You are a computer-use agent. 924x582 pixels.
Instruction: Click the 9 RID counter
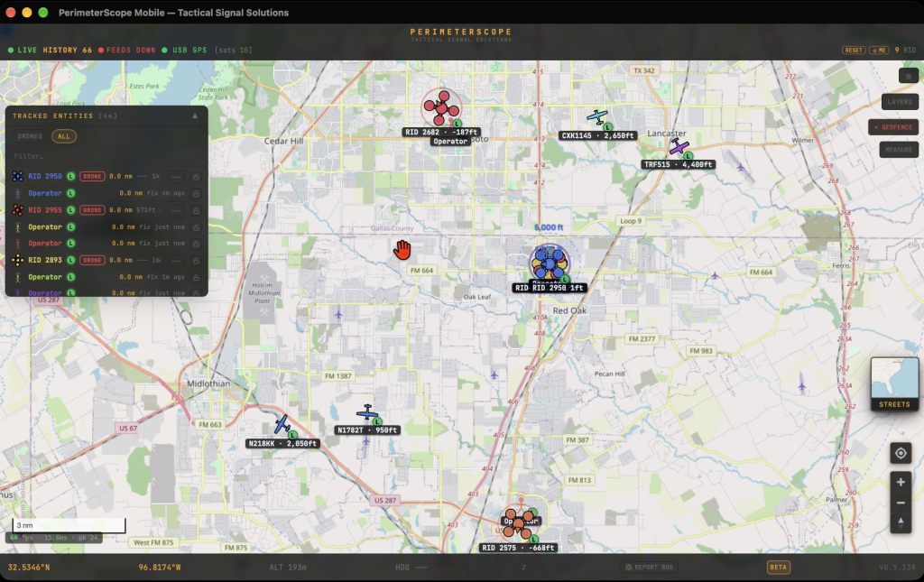(905, 50)
